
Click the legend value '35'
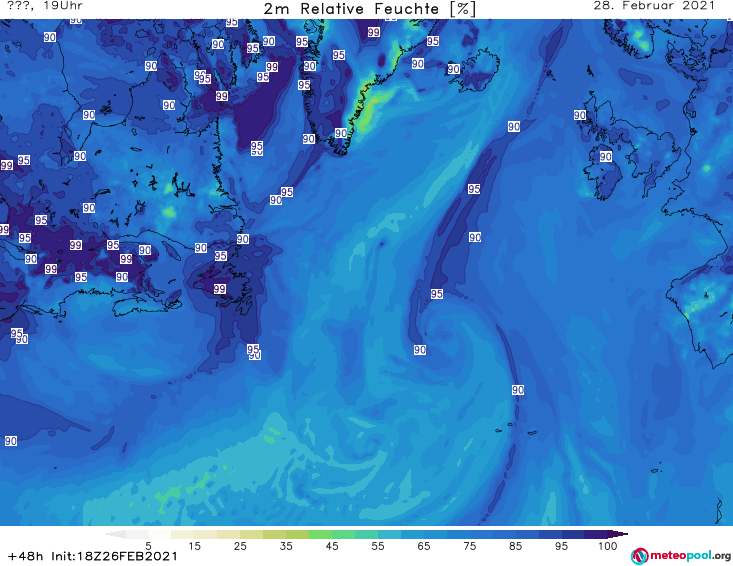(x=286, y=546)
